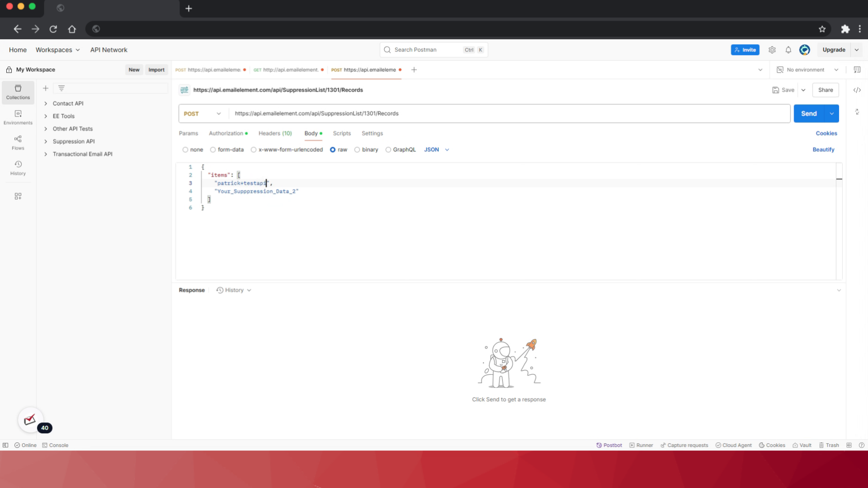Open the History sidebar panel

18,168
